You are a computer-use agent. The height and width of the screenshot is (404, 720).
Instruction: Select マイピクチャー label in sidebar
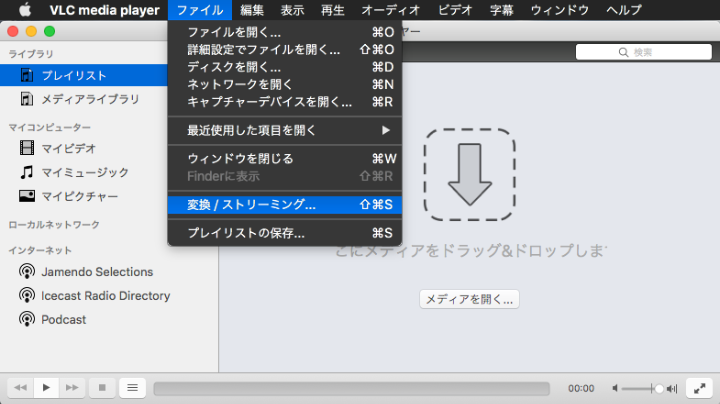point(79,196)
